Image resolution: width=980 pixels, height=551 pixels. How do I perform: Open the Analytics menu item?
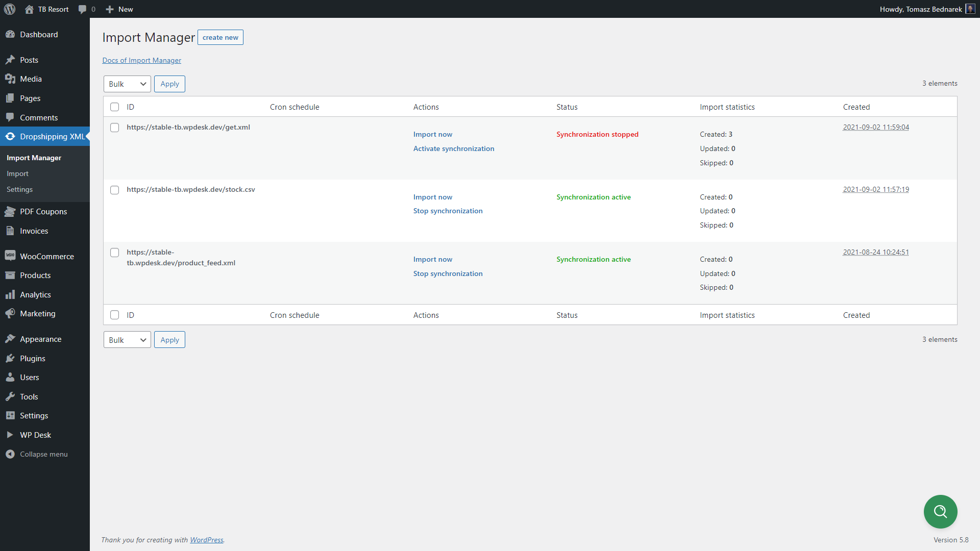pos(45,294)
